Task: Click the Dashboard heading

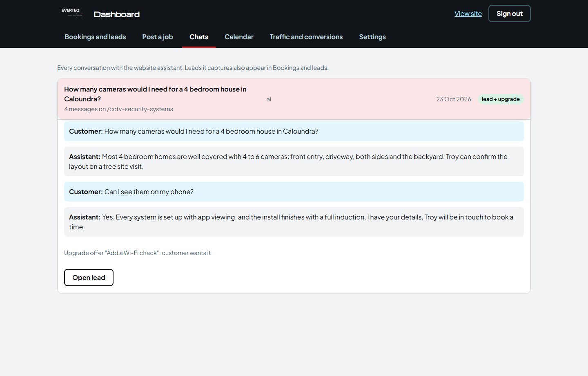Action: pyautogui.click(x=117, y=14)
